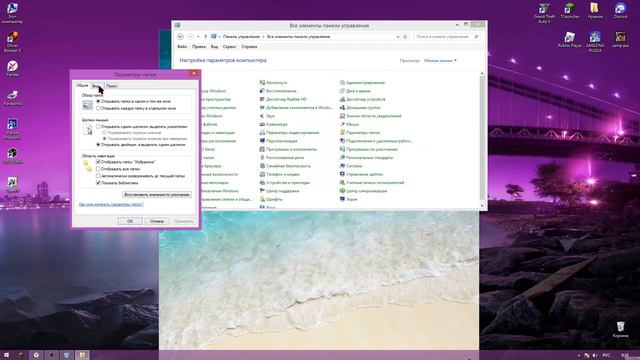Open the Windows Start button on taskbar
The image size is (640, 360).
pos(6,355)
